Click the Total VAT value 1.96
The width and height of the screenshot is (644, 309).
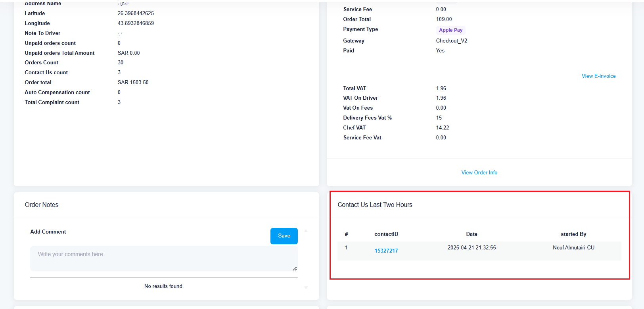point(441,89)
